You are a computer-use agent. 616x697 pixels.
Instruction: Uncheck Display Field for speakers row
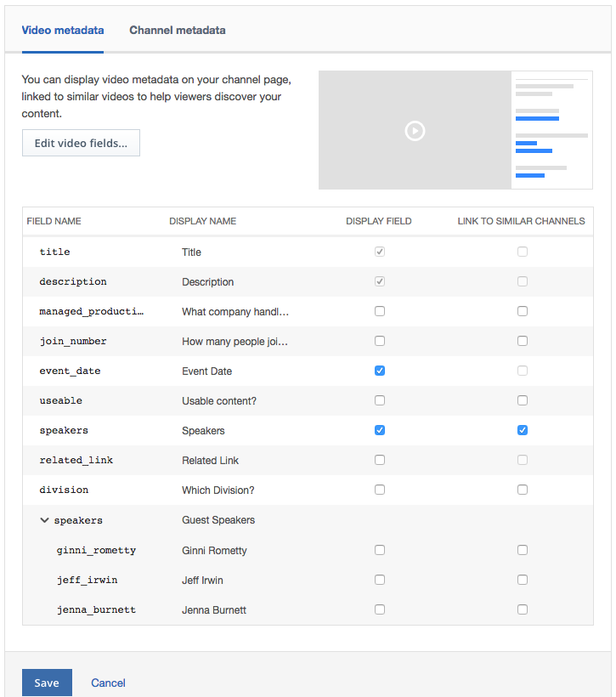click(380, 430)
